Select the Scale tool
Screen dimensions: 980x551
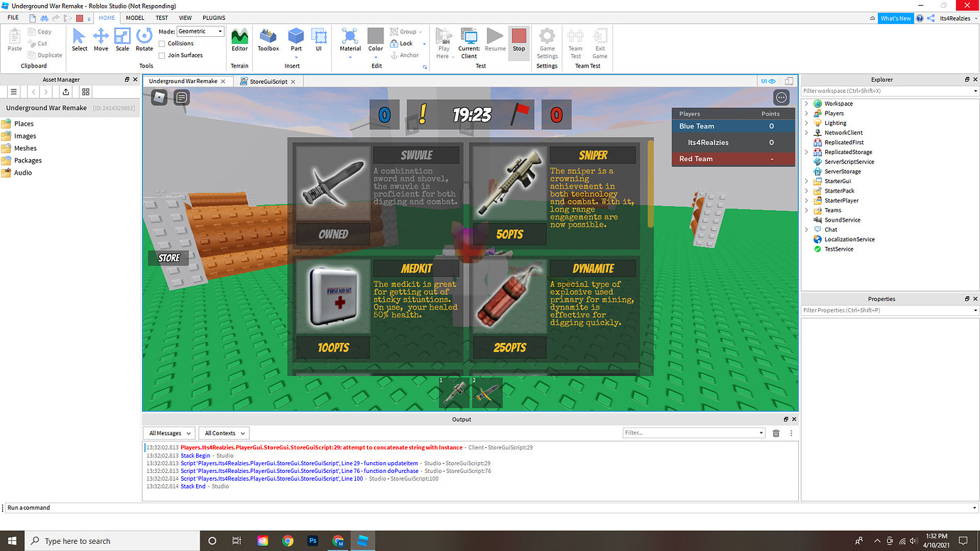pyautogui.click(x=121, y=39)
